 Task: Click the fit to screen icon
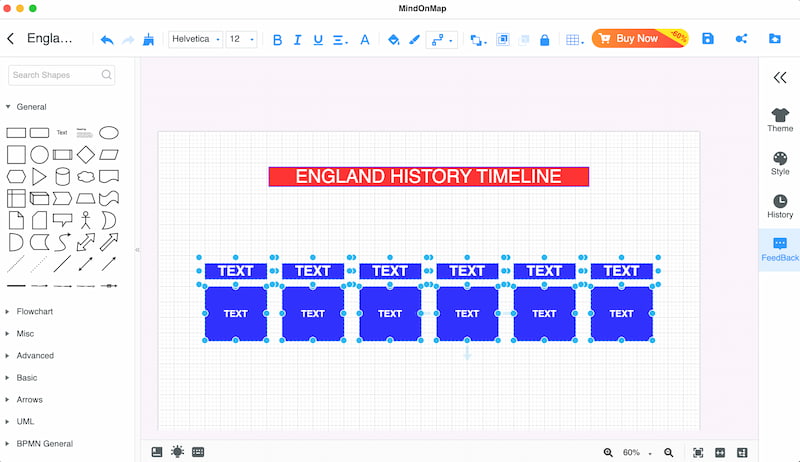coord(698,452)
